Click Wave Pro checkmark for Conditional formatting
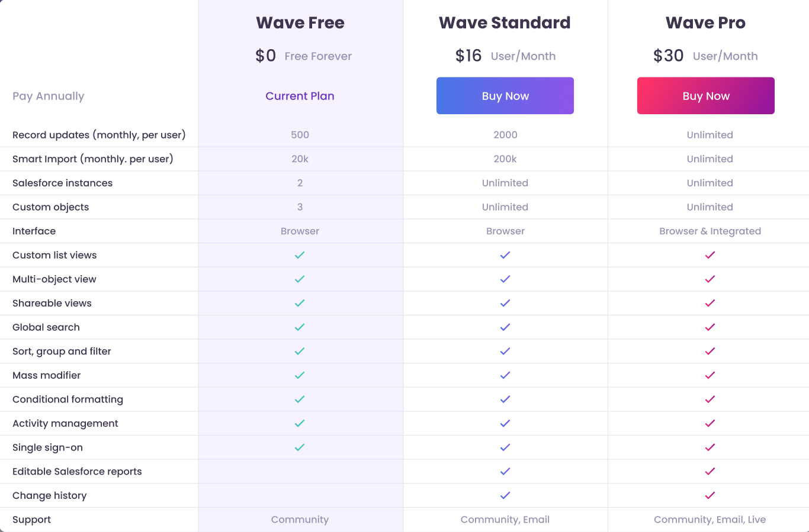The width and height of the screenshot is (809, 532). (x=710, y=399)
